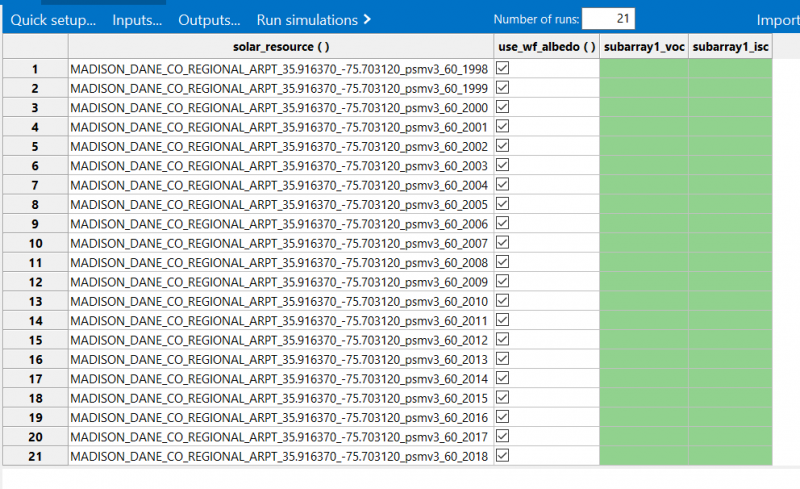Run simulations from the toolbar
Screen dimensions: 800x489
click(313, 20)
